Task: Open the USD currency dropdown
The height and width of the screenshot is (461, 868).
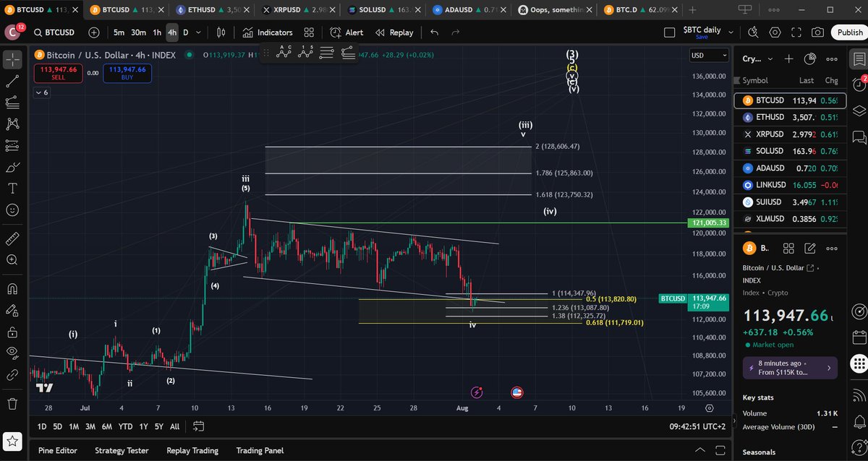Action: click(x=709, y=56)
